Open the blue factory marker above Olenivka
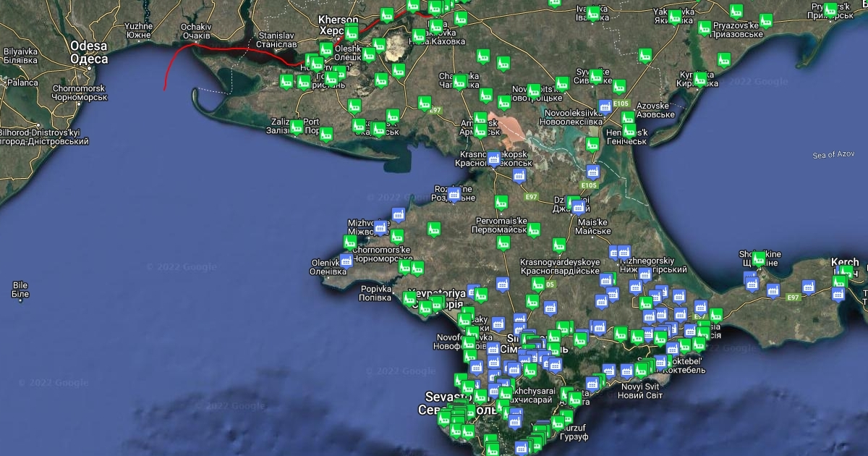 tap(346, 261)
